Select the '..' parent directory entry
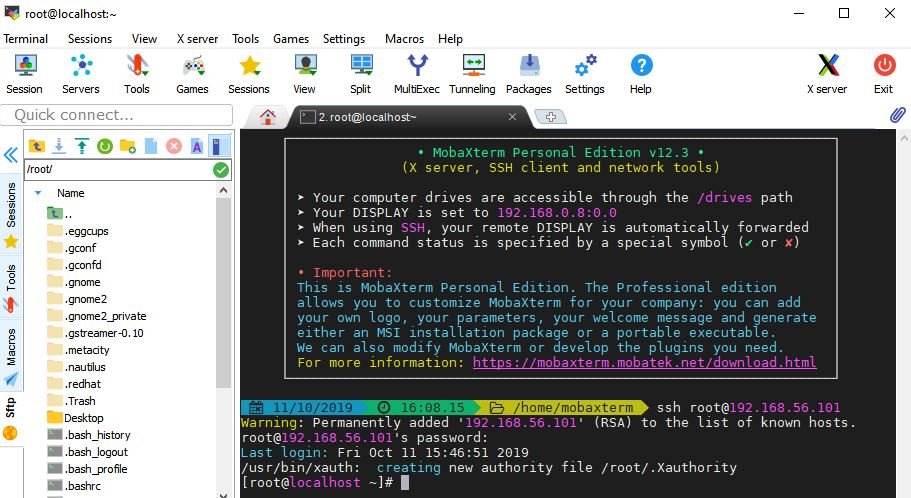The width and height of the screenshot is (911, 498). point(60,214)
